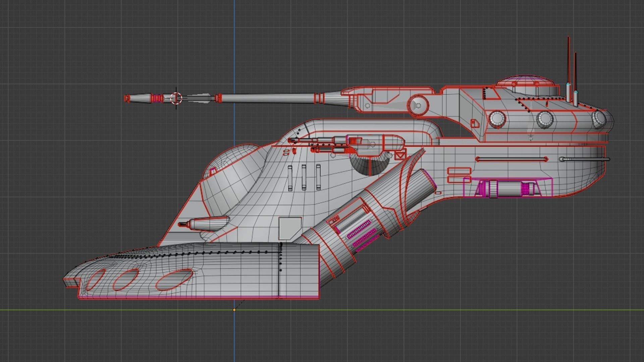Select the tallest antenna on the turret
The width and height of the screenshot is (644, 362).
[x=569, y=69]
